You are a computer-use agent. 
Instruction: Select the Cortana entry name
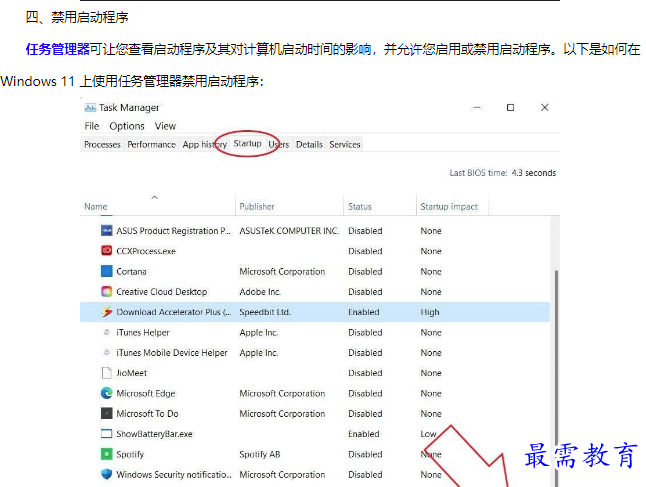pos(131,272)
